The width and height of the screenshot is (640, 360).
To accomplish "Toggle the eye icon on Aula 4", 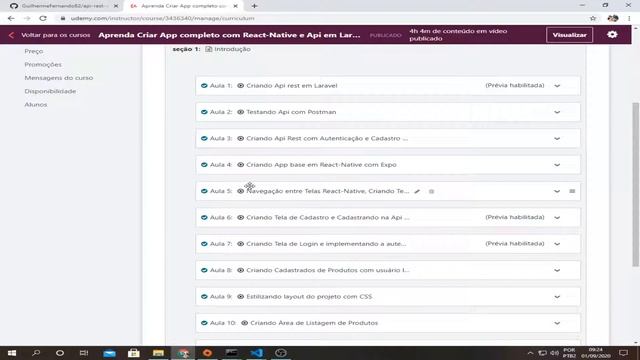I will [240, 165].
